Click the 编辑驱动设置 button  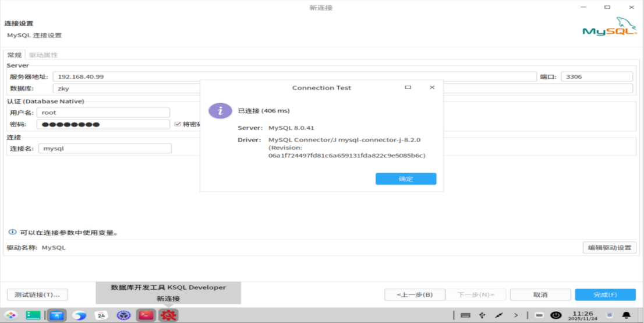tap(609, 248)
